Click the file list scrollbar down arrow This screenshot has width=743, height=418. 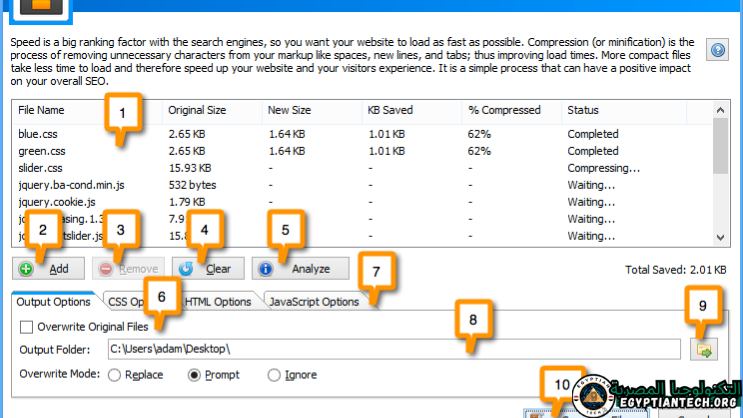click(x=720, y=237)
